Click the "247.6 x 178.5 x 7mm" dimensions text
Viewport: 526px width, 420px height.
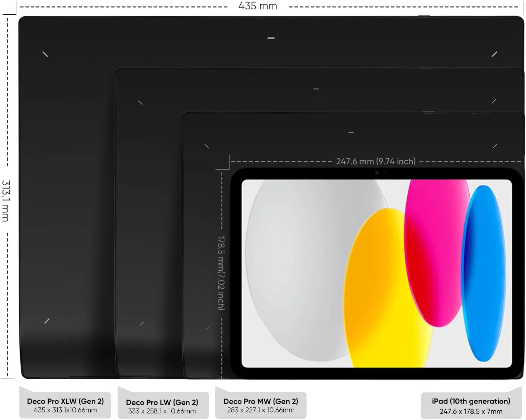coord(471,411)
